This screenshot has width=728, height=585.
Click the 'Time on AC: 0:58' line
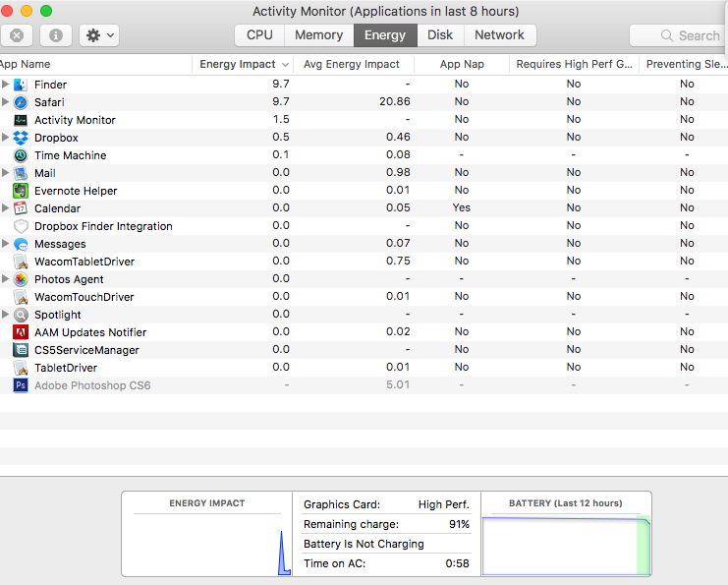pos(386,563)
